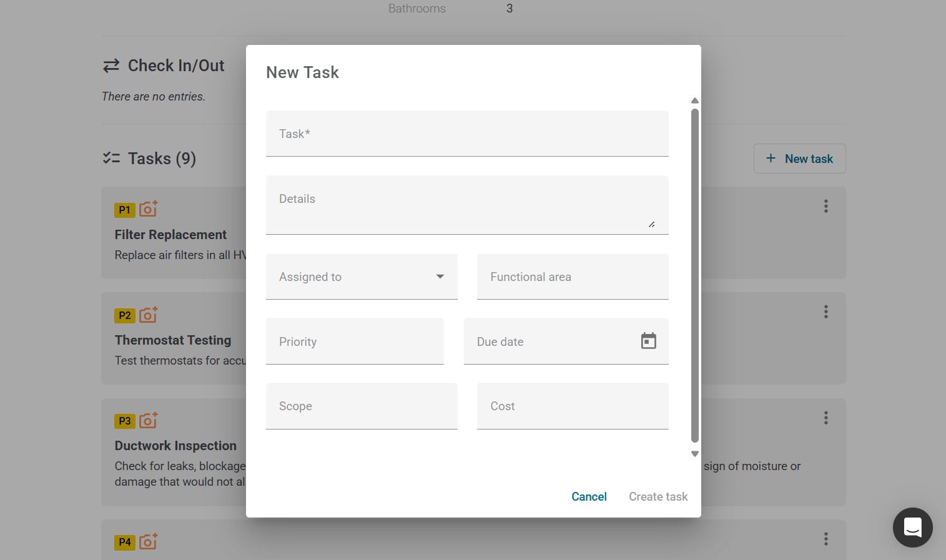Image resolution: width=946 pixels, height=560 pixels.
Task: Click the New task button
Action: (799, 159)
